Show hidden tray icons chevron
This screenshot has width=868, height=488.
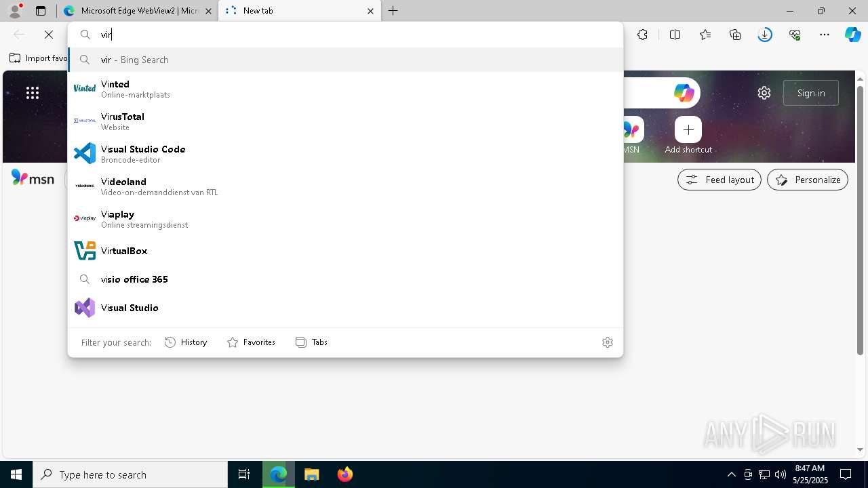coord(731,474)
